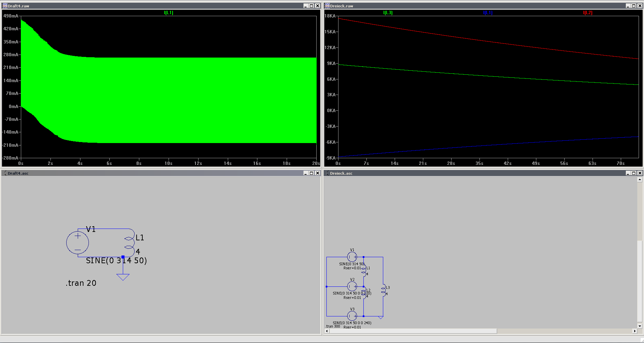The height and width of the screenshot is (343, 644).
Task: Minimize the Dreieck.raw window
Action: (628, 6)
